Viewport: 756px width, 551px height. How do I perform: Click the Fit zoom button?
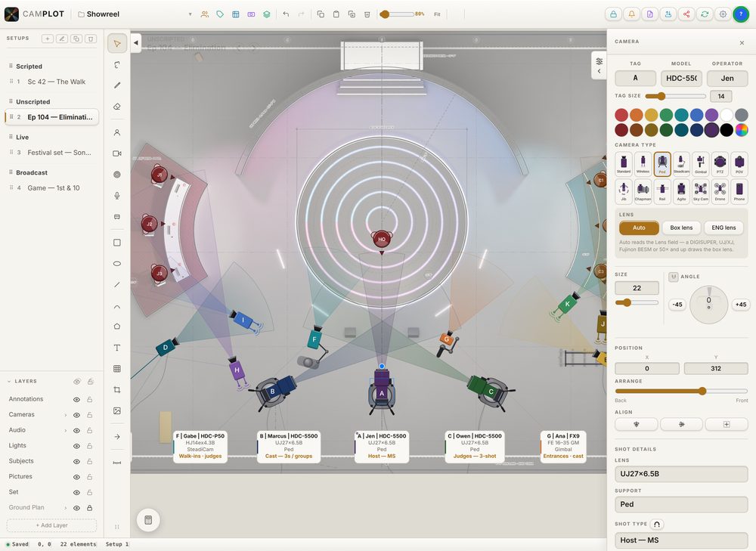437,14
